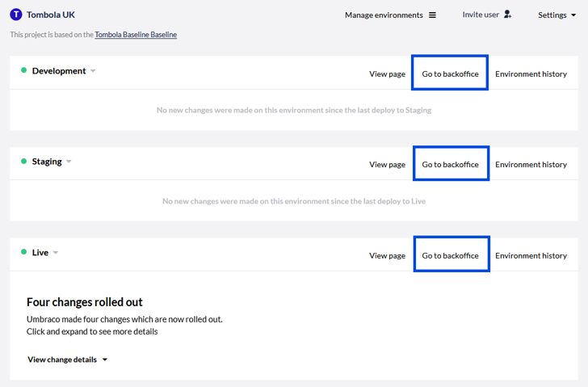Expand the Live environment dropdown arrow
Image resolution: width=588 pixels, height=387 pixels.
click(x=56, y=252)
